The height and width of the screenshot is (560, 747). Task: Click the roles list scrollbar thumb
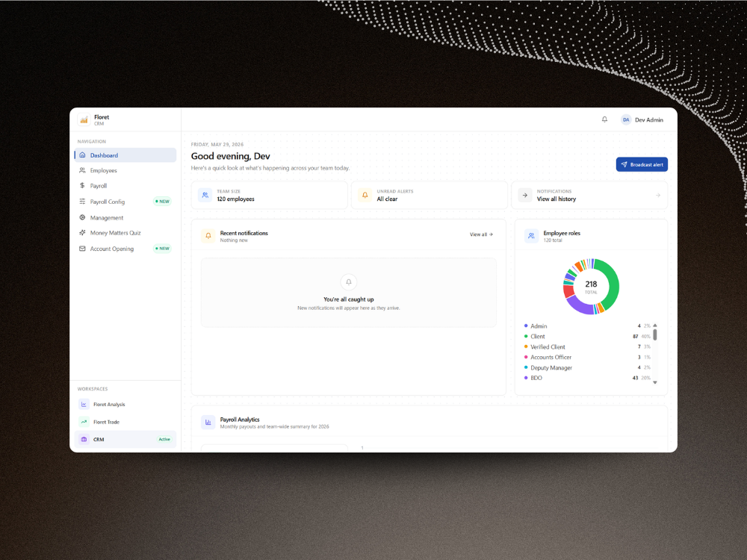click(655, 335)
